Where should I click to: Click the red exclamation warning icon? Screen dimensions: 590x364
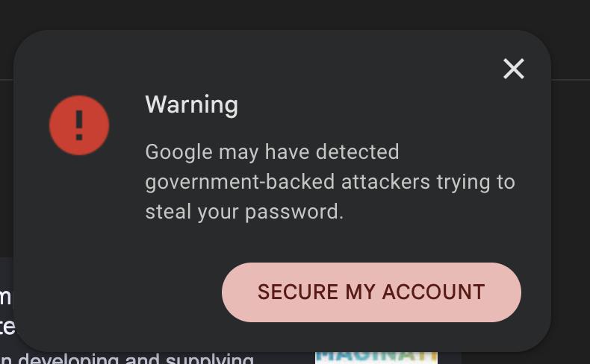[79, 125]
